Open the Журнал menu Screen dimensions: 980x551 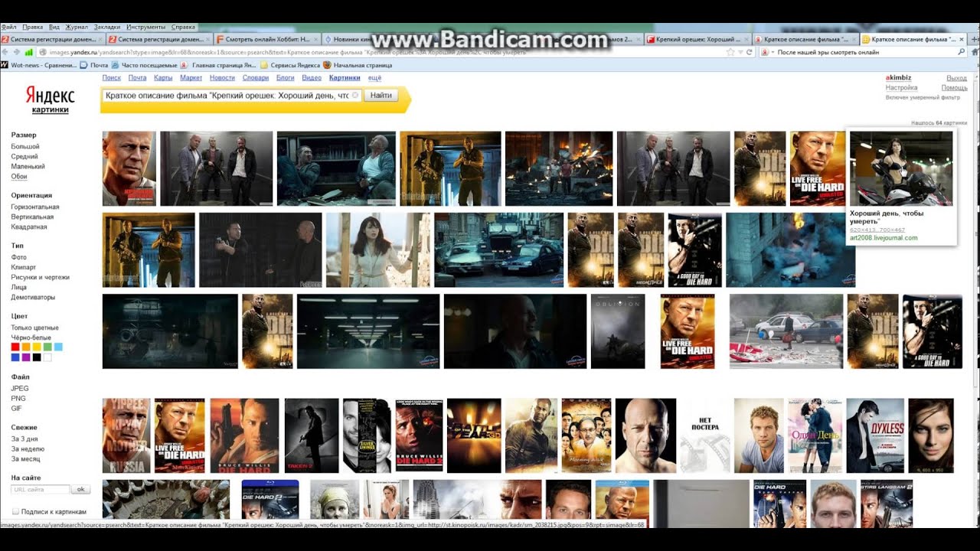[77, 27]
